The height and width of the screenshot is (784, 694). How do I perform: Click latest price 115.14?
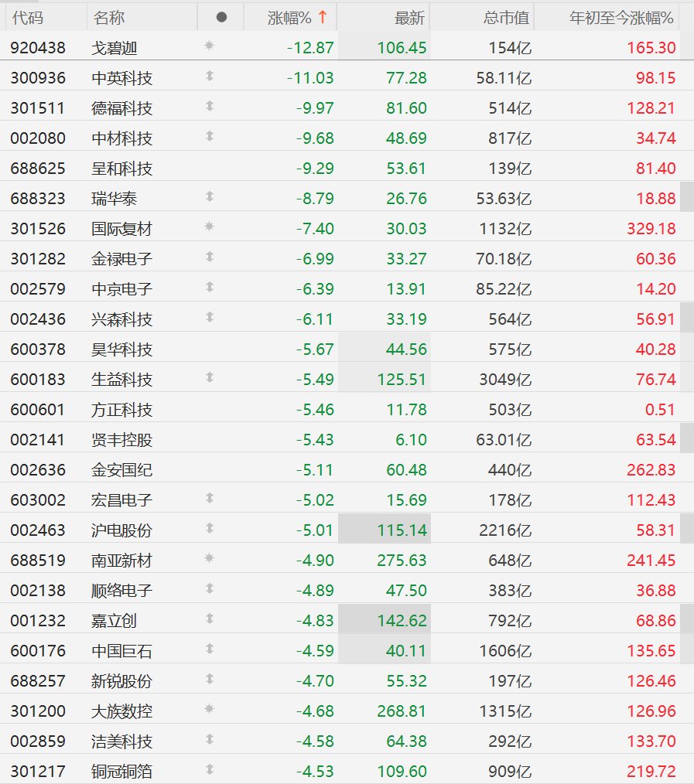[402, 530]
